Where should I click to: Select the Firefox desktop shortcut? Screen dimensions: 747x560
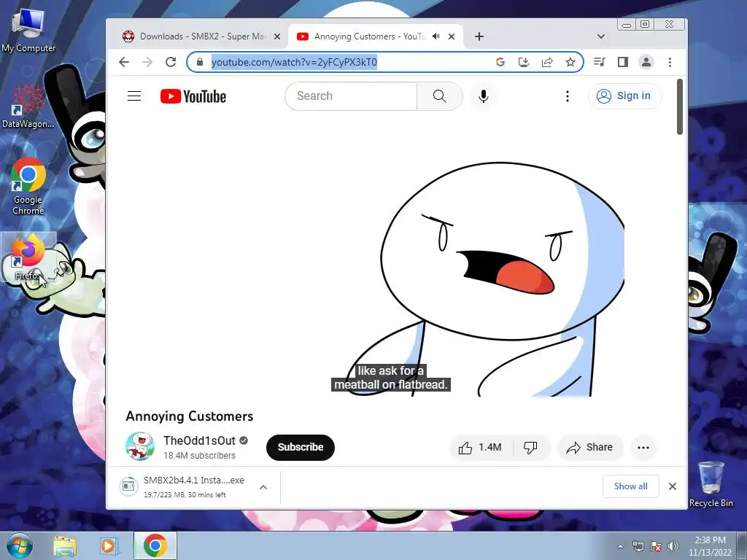[28, 257]
